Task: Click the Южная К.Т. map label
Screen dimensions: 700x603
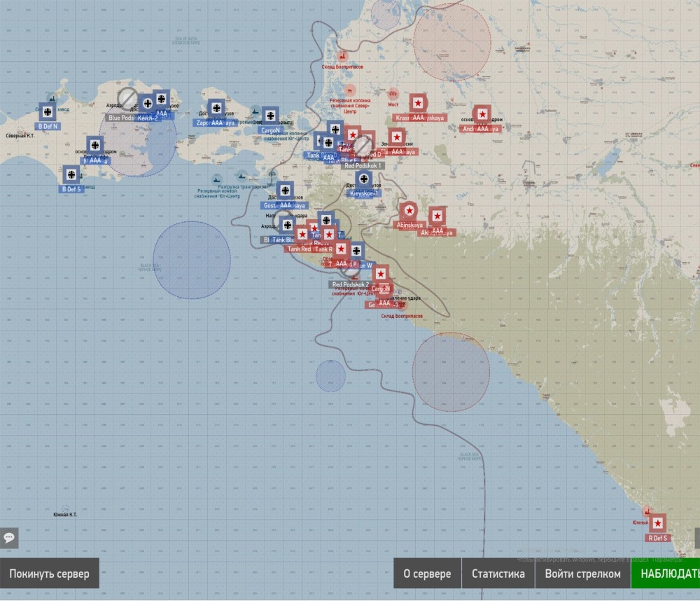Action: (65, 515)
